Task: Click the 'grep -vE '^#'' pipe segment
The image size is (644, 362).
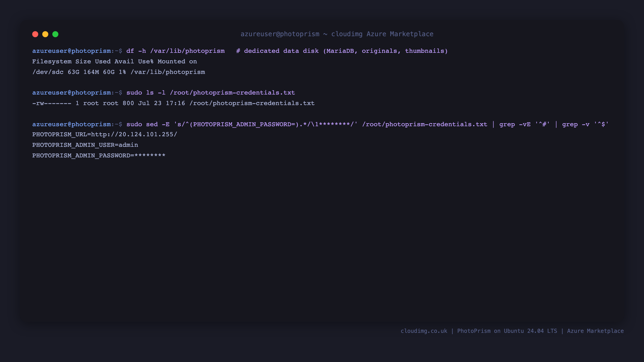Action: coord(525,124)
